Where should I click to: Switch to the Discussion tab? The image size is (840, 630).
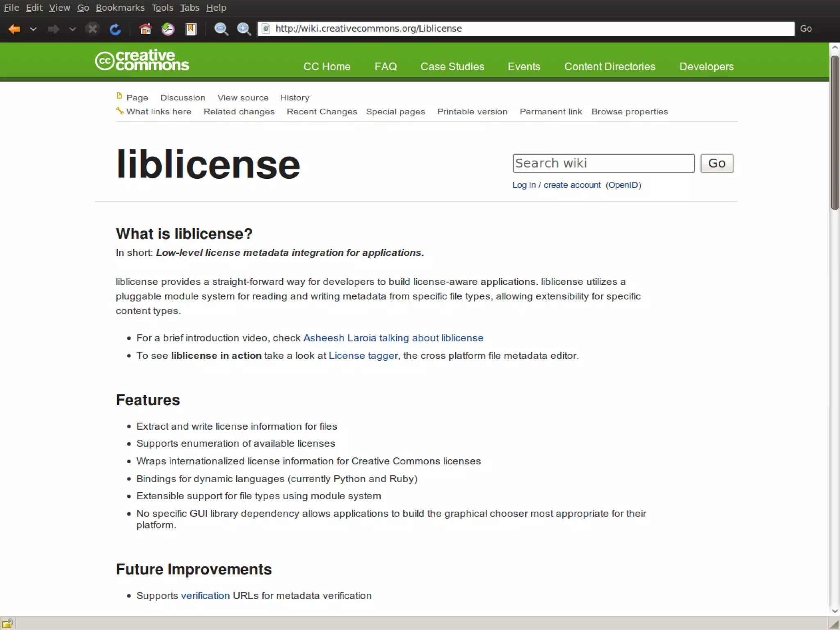pos(183,98)
